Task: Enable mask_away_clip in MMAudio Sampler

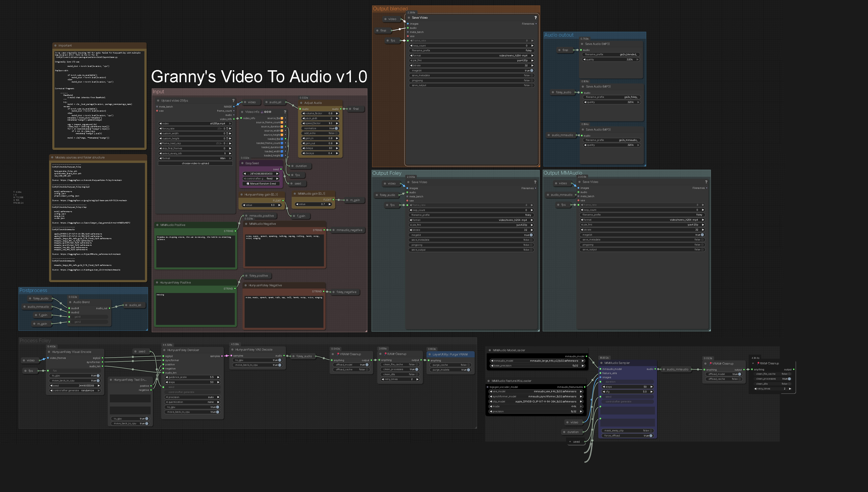Action: pos(628,431)
